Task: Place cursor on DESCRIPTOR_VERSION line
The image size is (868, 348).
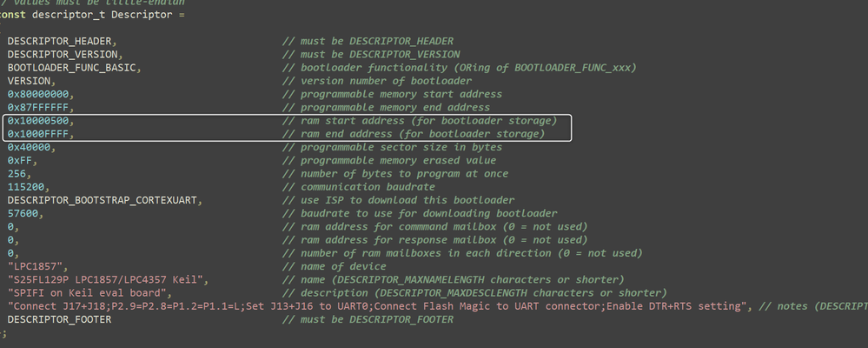Action: coord(64,54)
